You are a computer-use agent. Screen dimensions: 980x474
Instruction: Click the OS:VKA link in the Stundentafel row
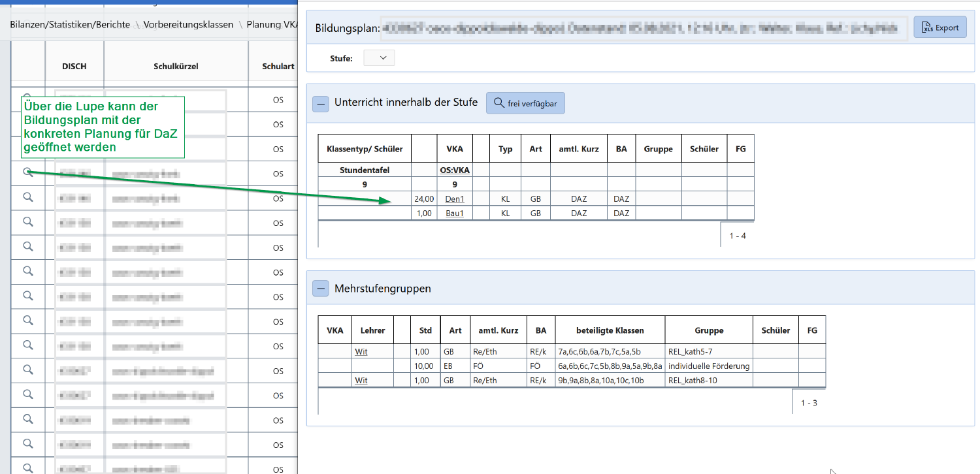(455, 170)
